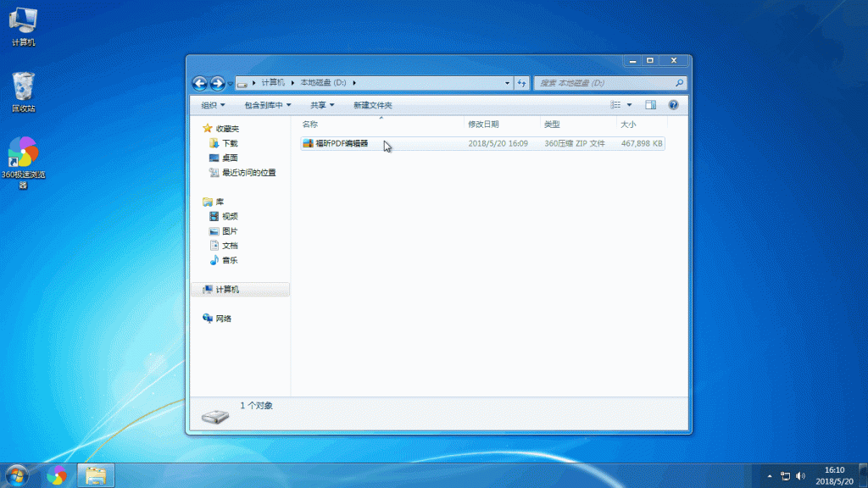868x488 pixels.
Task: Open the 音乐 library
Action: tap(230, 260)
